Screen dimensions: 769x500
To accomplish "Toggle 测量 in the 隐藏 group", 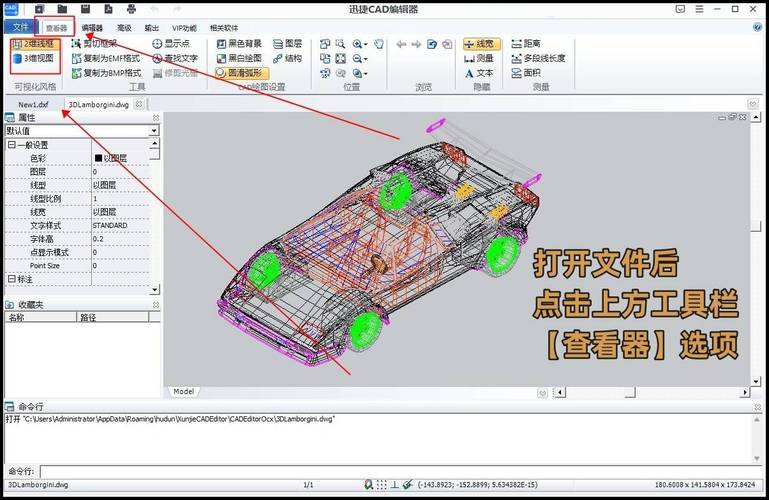I will [x=479, y=58].
